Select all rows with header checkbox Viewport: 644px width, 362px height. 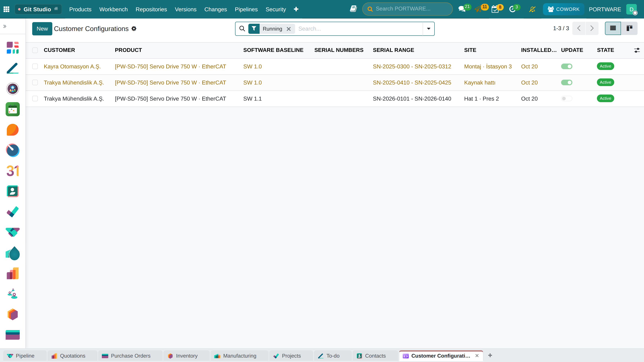pyautogui.click(x=35, y=50)
